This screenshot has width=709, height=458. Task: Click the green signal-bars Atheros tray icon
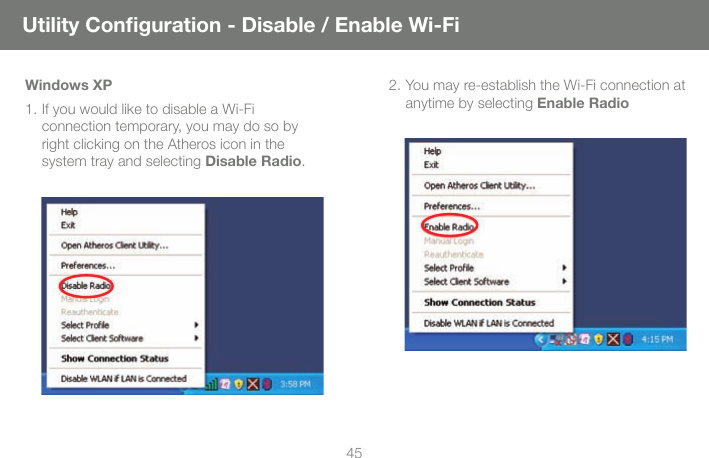pyautogui.click(x=212, y=384)
